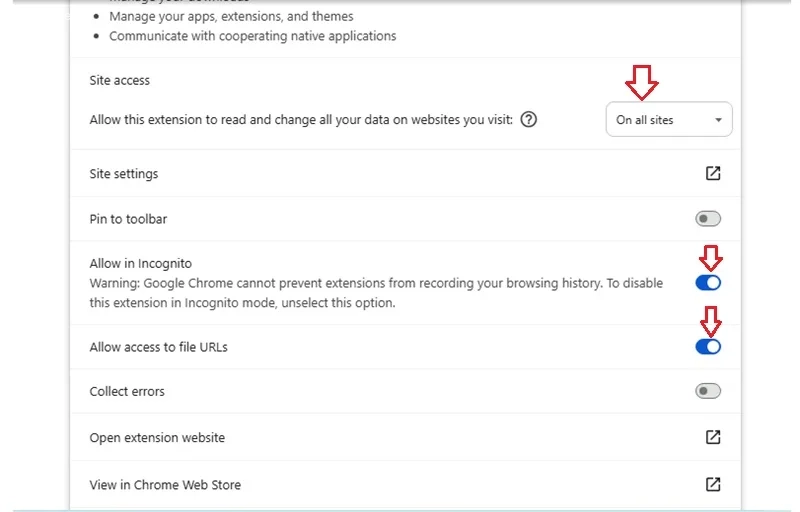Click the Site settings row label
Image resolution: width=800 pixels, height=512 pixels.
[124, 174]
